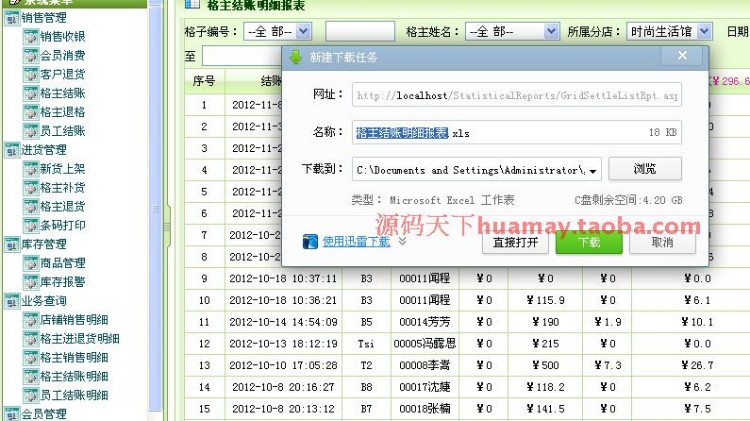This screenshot has width=750, height=421.
Task: Expand the 使用迅雷下载 options chevron
Action: click(402, 241)
